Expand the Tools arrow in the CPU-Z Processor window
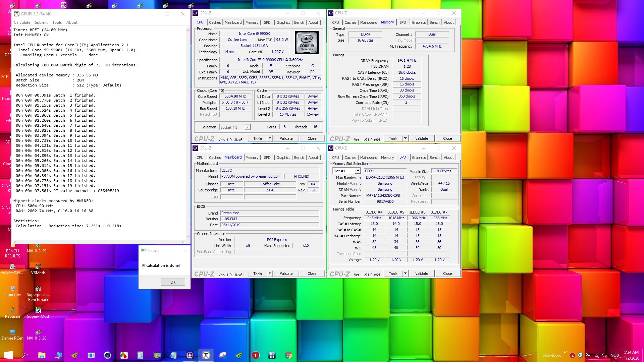The image size is (644, 362). coord(270,138)
